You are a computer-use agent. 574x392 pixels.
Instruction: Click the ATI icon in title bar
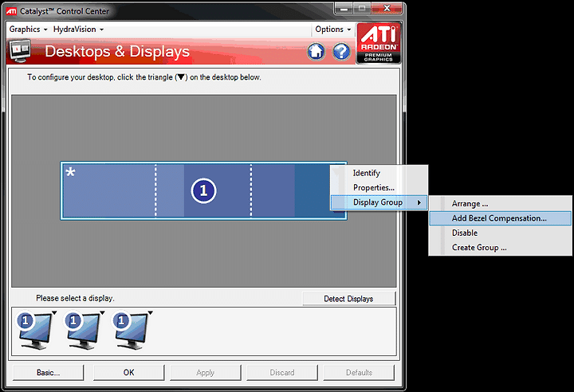[11, 11]
